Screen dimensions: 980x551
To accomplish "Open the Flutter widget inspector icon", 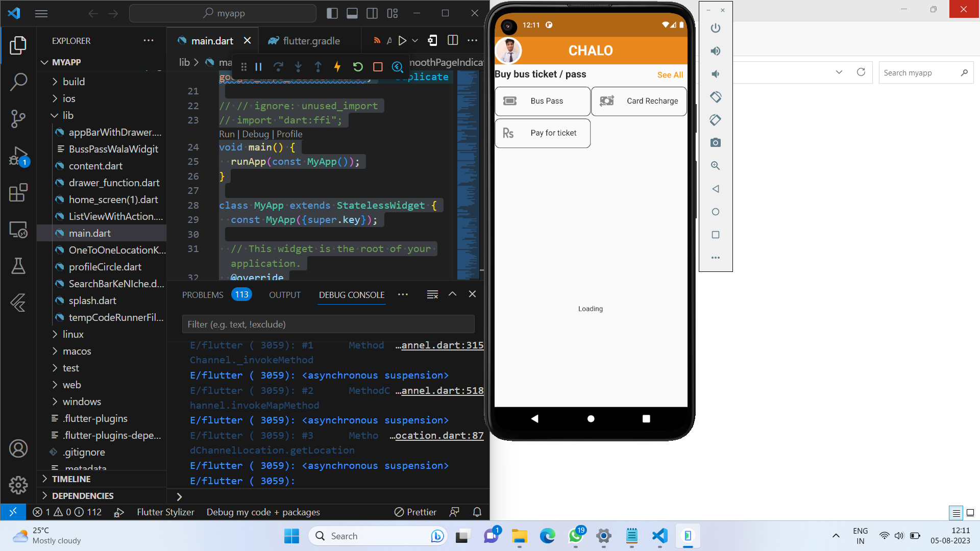I will [398, 66].
